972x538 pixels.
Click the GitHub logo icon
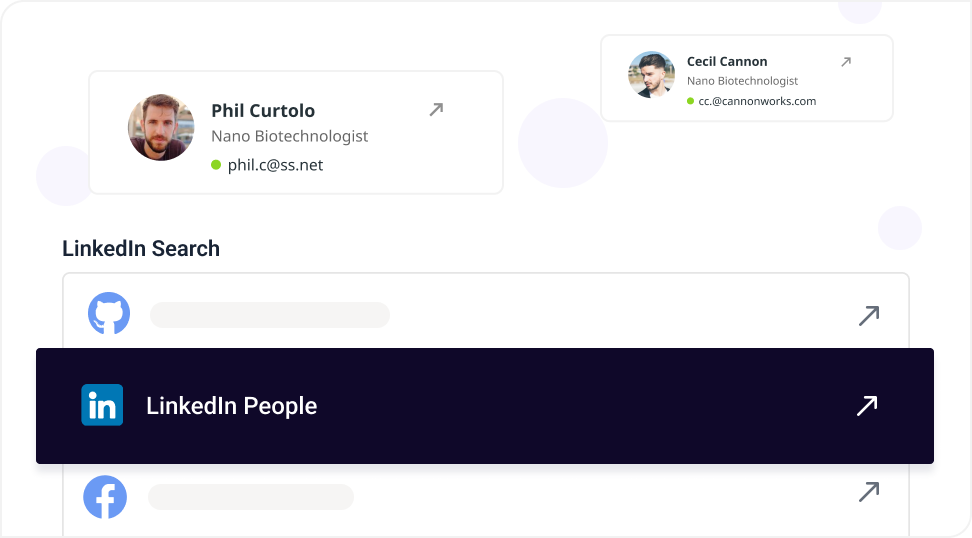coord(109,314)
